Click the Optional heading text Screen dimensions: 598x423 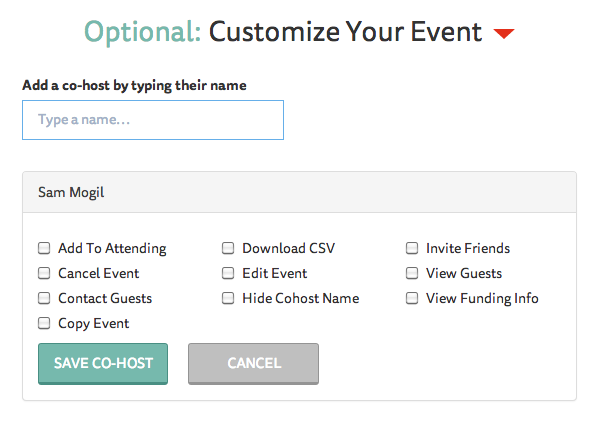[142, 32]
